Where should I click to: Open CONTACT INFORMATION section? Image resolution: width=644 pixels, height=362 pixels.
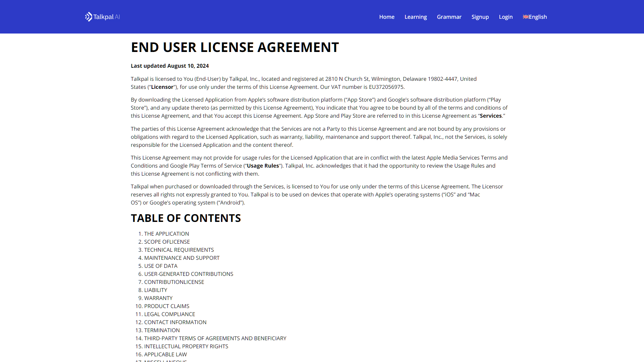tap(175, 322)
